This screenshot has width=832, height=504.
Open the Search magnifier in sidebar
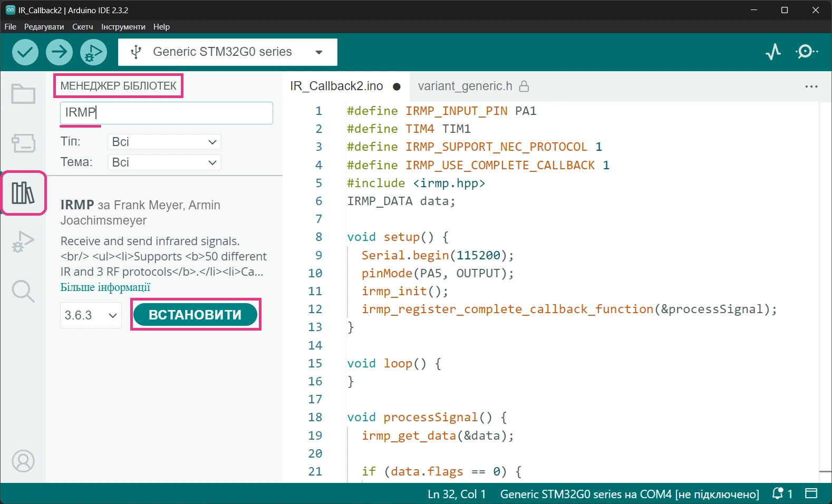coord(23,291)
